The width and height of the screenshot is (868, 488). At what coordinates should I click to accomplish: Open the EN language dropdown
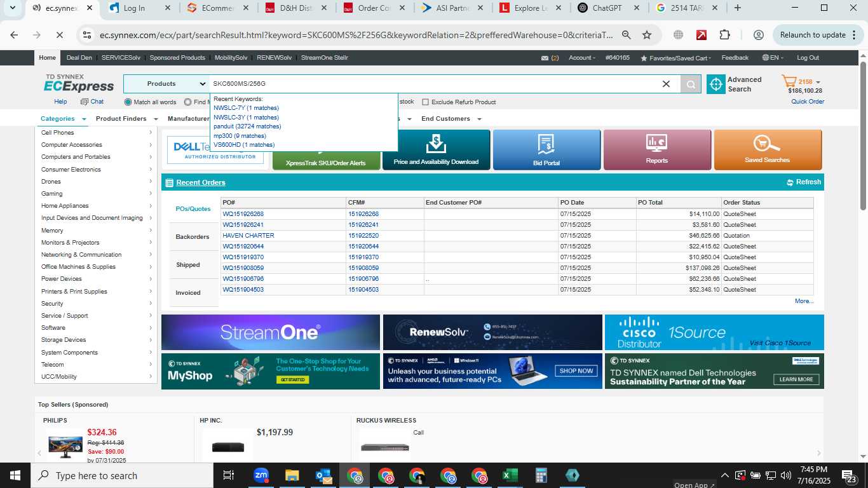pyautogui.click(x=773, y=58)
